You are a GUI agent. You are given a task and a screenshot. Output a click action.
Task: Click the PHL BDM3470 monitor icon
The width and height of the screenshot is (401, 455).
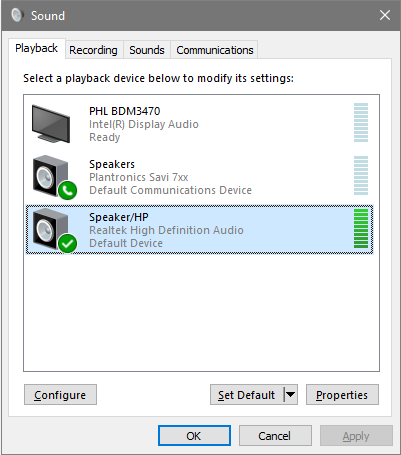[x=51, y=124]
